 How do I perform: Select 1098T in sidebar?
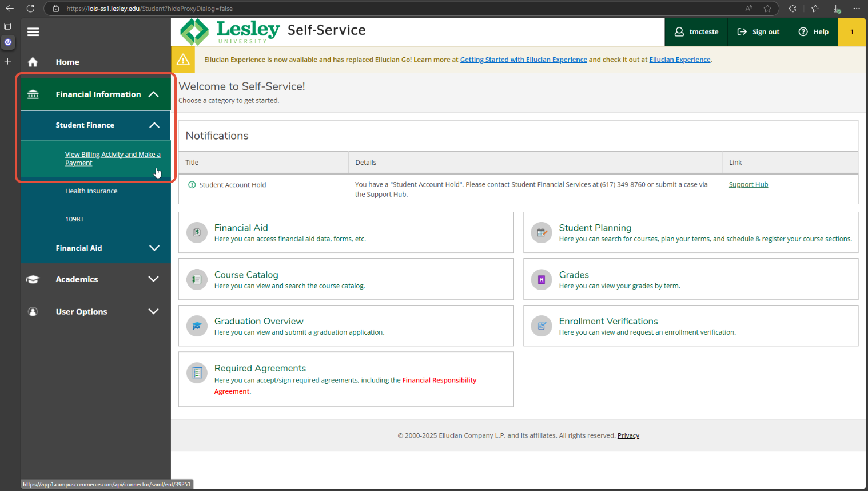click(x=74, y=219)
